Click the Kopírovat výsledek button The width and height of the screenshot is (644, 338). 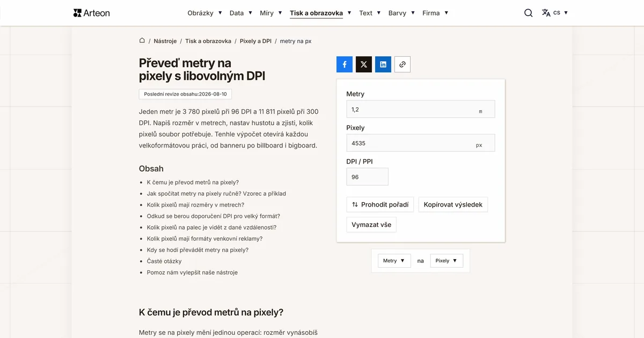[x=453, y=204]
